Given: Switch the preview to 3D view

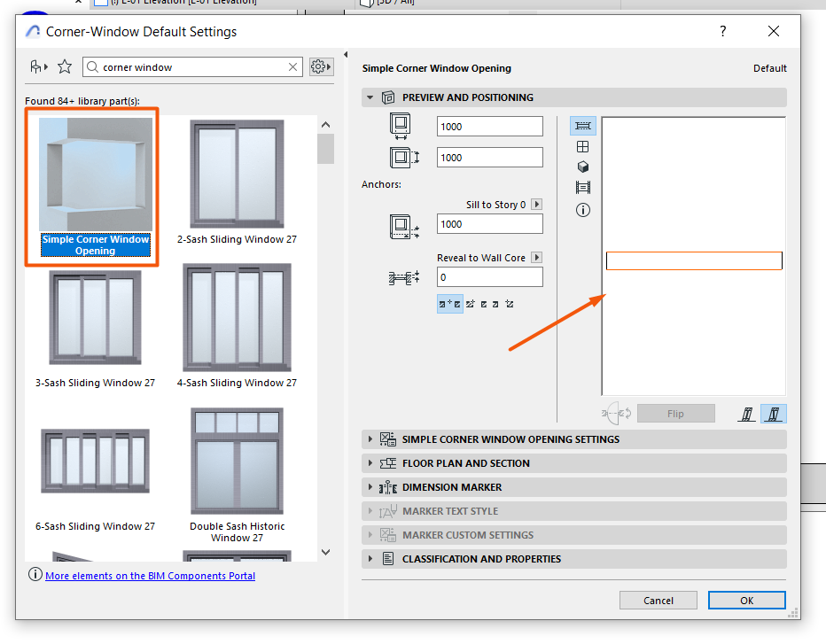Looking at the screenshot, I should point(583,167).
